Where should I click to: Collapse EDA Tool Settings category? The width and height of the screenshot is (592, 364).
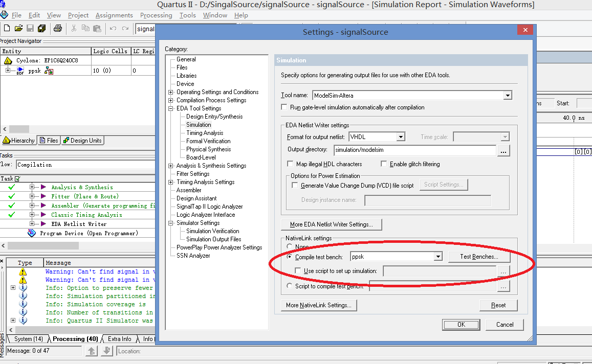[x=171, y=108]
